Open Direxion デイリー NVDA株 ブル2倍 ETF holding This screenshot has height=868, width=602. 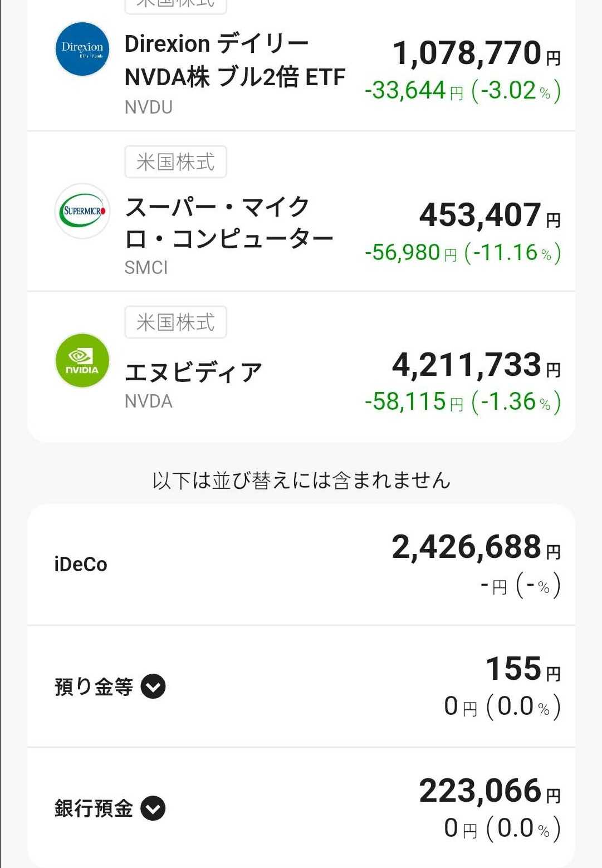point(234,60)
